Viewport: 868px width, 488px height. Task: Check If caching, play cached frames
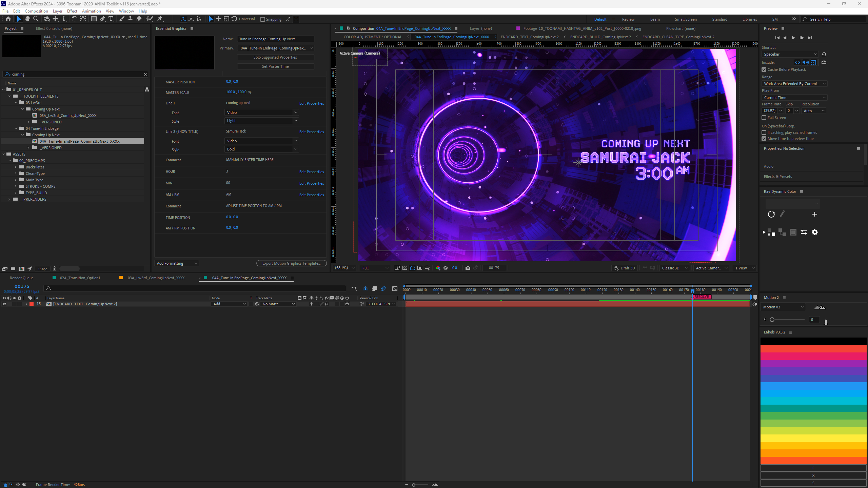tap(764, 133)
